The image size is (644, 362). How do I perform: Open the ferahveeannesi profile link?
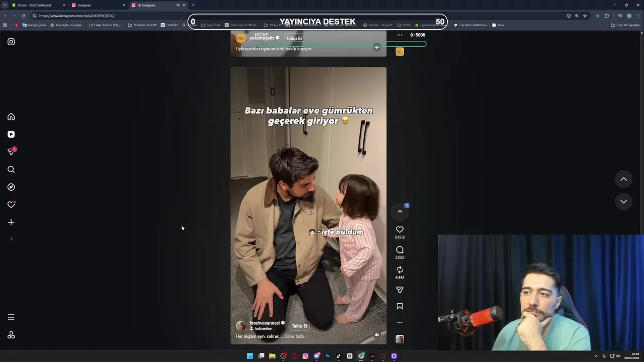tap(265, 323)
